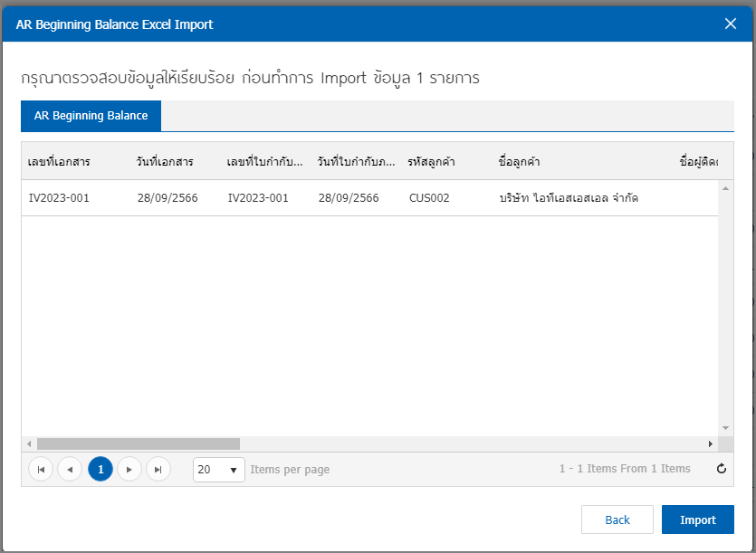Click the บริษัท ไอทีเอสเอสเอล จำกัด cell

pyautogui.click(x=569, y=198)
